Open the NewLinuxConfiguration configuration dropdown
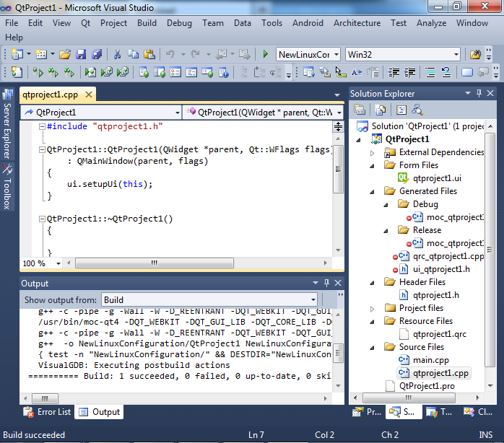Screen dimensions: 504x443 [x=336, y=54]
